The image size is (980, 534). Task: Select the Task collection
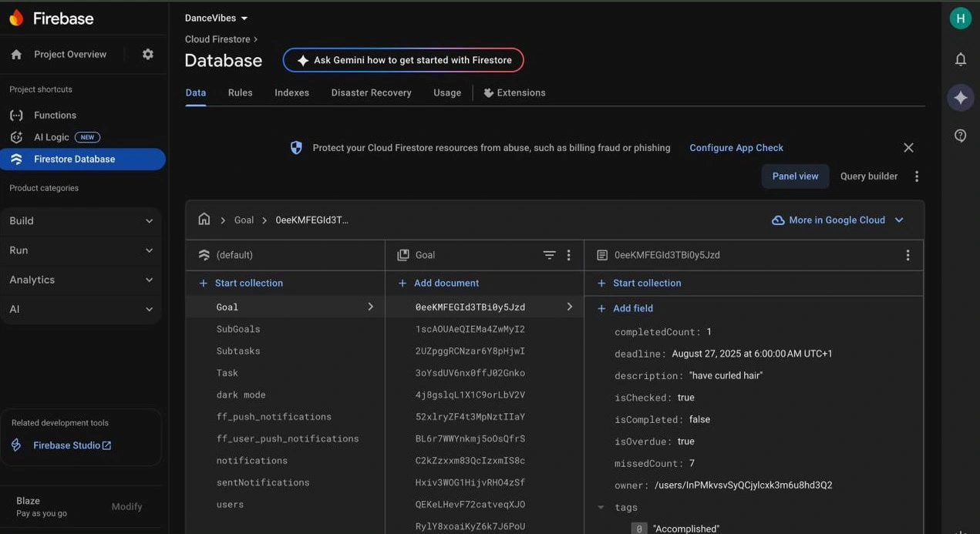pyautogui.click(x=227, y=373)
